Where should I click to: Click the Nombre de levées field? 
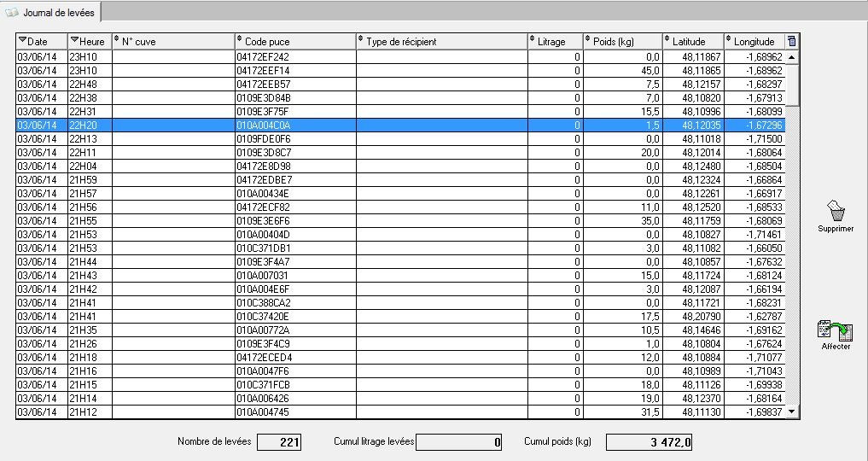[278, 442]
